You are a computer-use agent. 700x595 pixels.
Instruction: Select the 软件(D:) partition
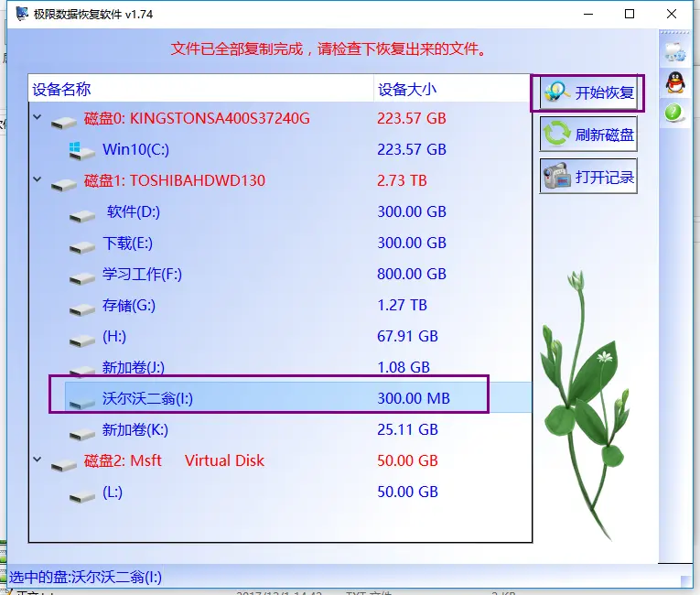click(x=280, y=211)
